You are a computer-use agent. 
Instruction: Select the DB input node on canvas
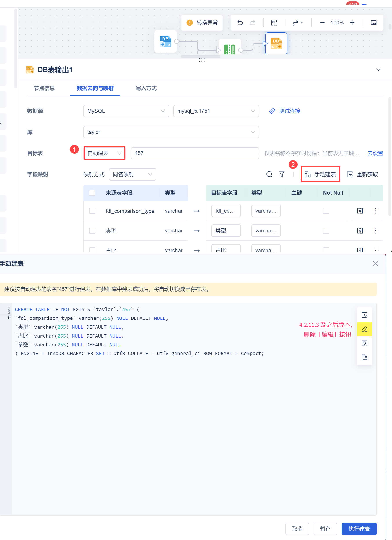click(x=166, y=41)
